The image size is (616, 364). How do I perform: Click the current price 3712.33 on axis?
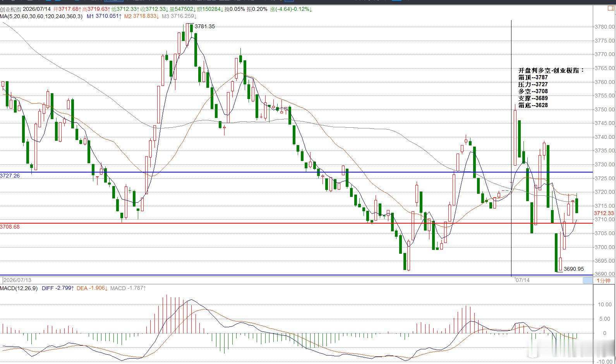pos(604,213)
